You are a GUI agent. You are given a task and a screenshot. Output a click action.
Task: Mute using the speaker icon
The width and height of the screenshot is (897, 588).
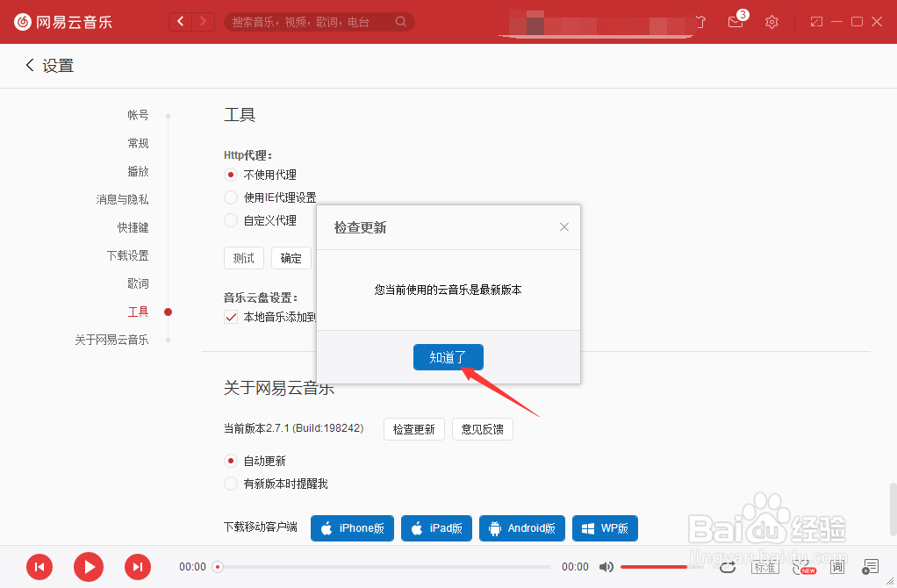coord(606,567)
